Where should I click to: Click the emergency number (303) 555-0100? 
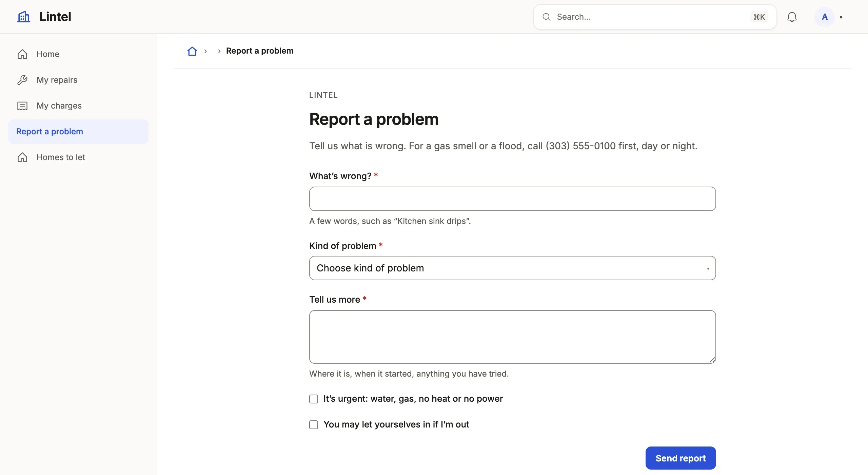pos(580,146)
